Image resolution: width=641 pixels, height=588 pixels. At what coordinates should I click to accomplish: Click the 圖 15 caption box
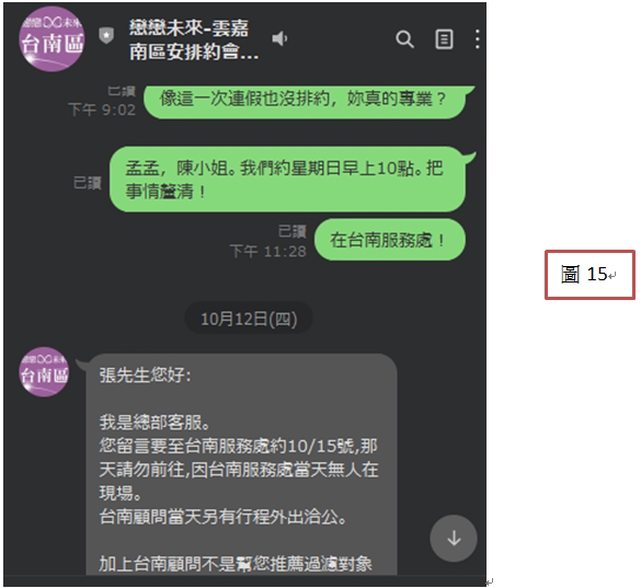coord(589,275)
